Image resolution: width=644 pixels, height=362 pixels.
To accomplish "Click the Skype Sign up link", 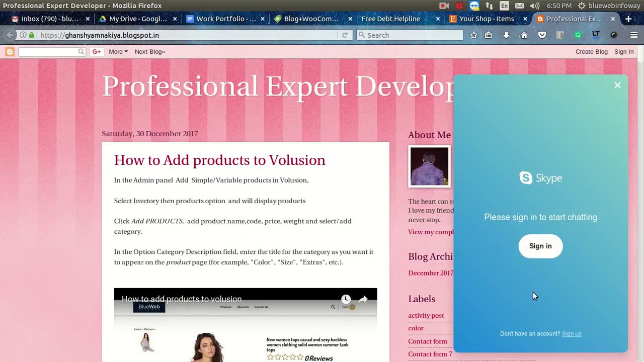I will click(572, 334).
